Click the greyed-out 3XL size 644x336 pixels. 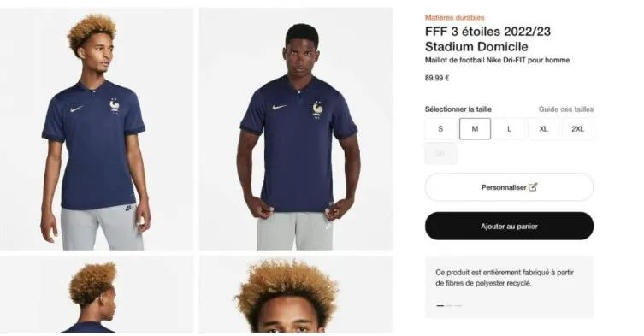tap(440, 154)
